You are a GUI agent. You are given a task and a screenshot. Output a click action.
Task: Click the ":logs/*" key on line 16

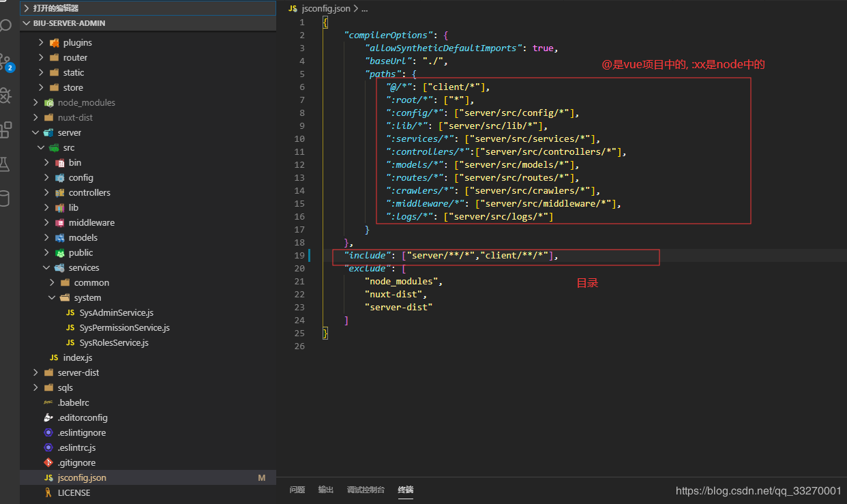click(409, 216)
